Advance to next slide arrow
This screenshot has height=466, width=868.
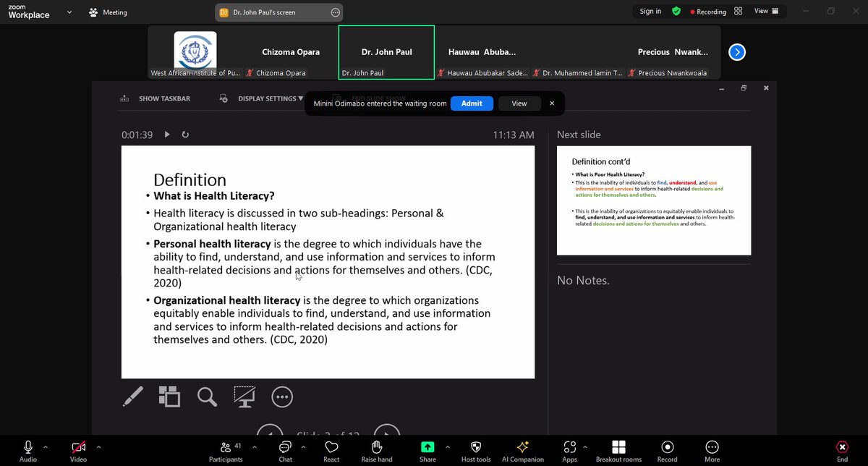point(387,431)
